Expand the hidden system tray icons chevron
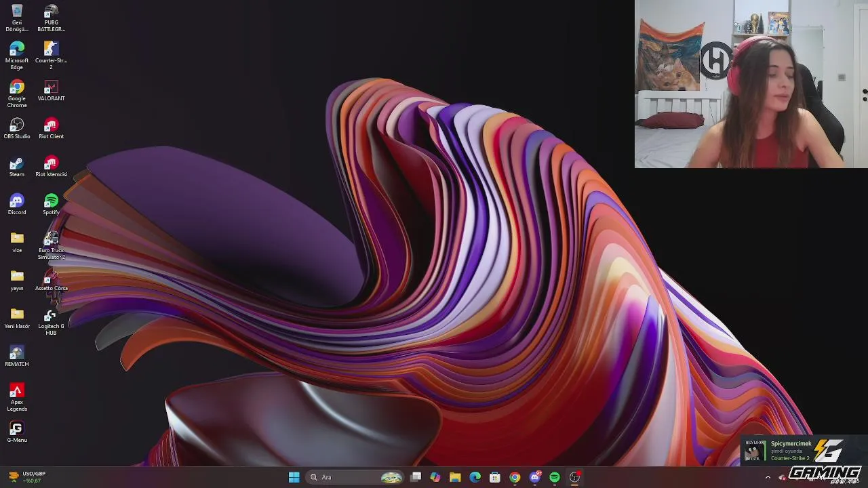The image size is (868, 488). [x=768, y=477]
